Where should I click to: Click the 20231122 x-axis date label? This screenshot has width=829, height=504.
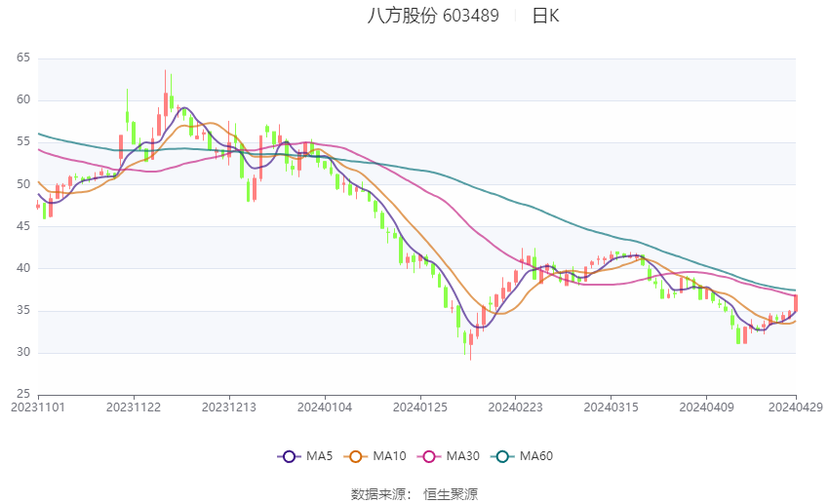coord(134,407)
